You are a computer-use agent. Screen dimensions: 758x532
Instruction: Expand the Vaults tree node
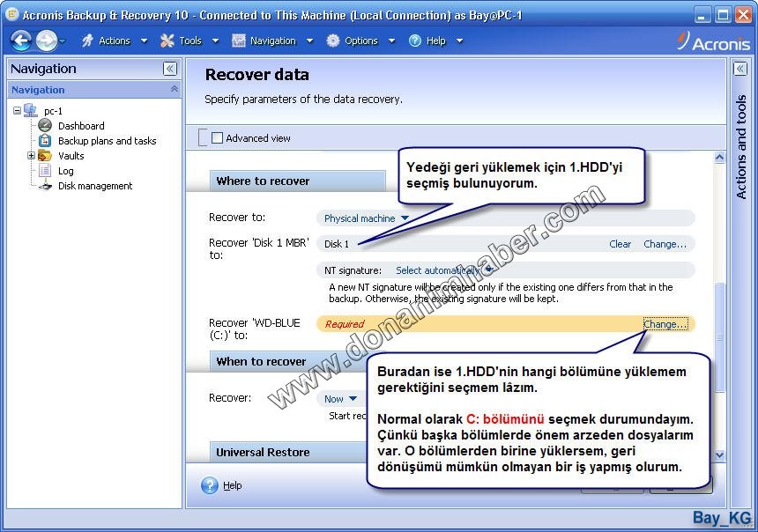pyautogui.click(x=31, y=156)
